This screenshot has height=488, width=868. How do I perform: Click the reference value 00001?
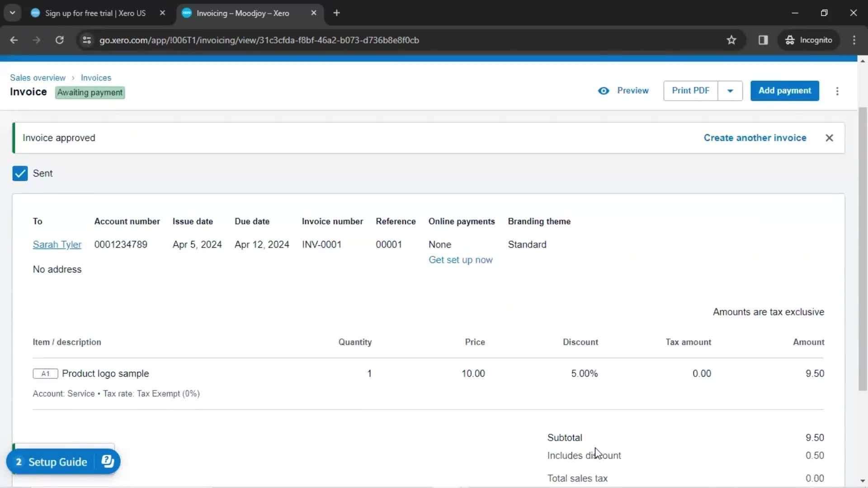point(389,244)
